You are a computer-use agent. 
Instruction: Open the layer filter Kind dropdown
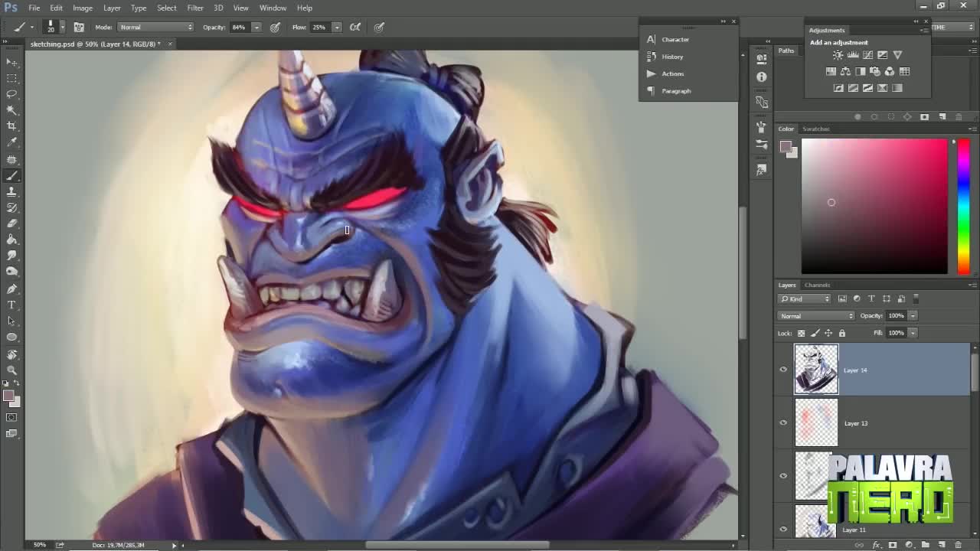(805, 298)
